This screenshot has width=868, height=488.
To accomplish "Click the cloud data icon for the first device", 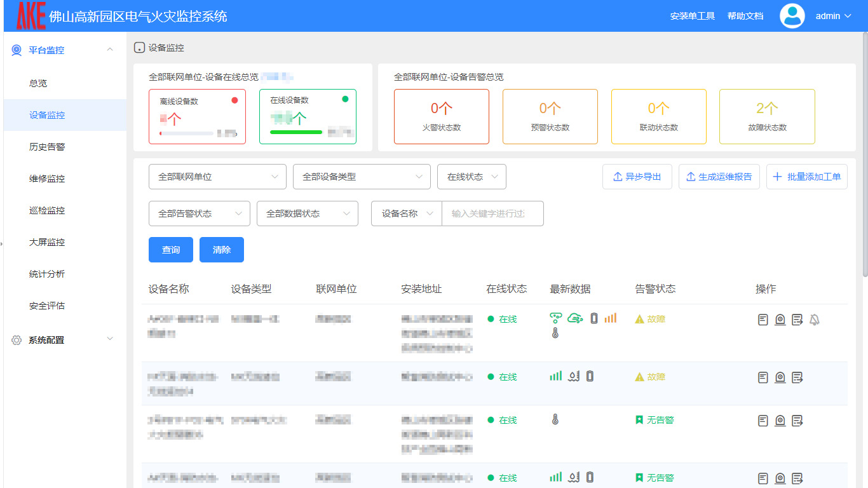I will (575, 318).
